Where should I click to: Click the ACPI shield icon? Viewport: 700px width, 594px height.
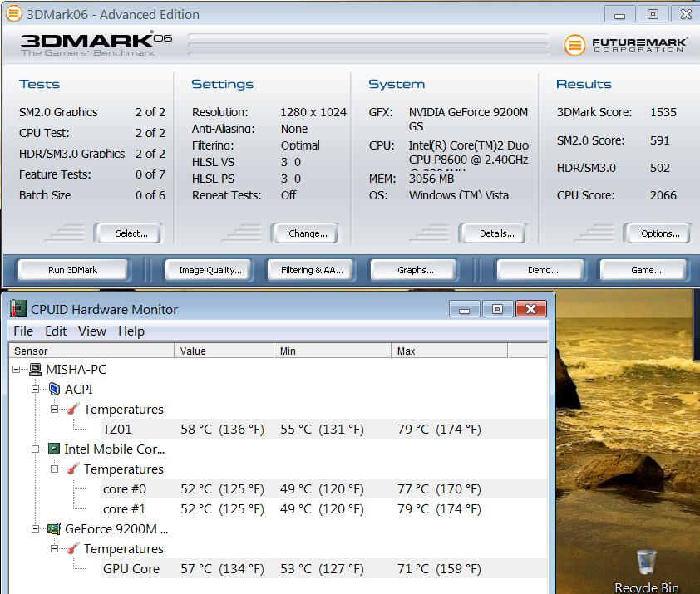[55, 389]
